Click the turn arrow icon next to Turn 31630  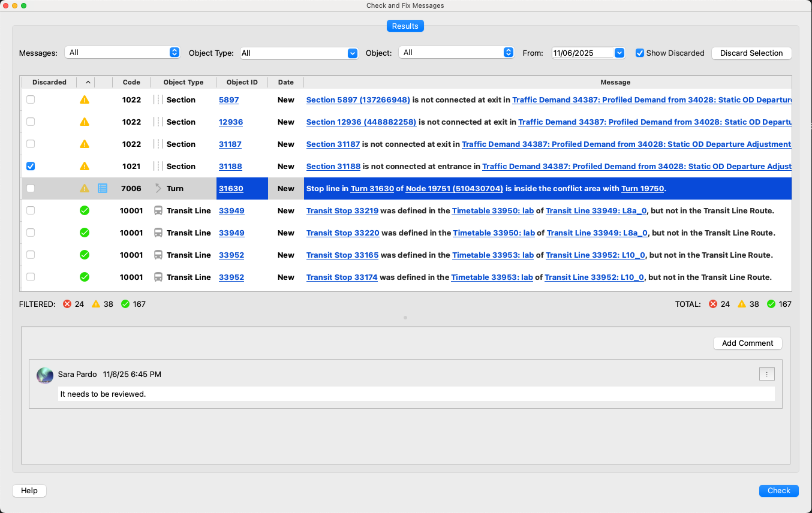click(x=158, y=188)
